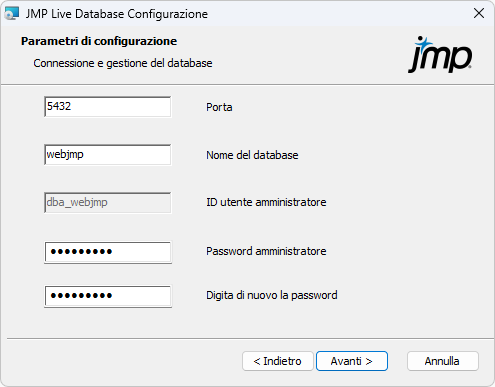The height and width of the screenshot is (387, 495).
Task: Click the disabled dba_webjmp user ID field
Action: tap(108, 202)
